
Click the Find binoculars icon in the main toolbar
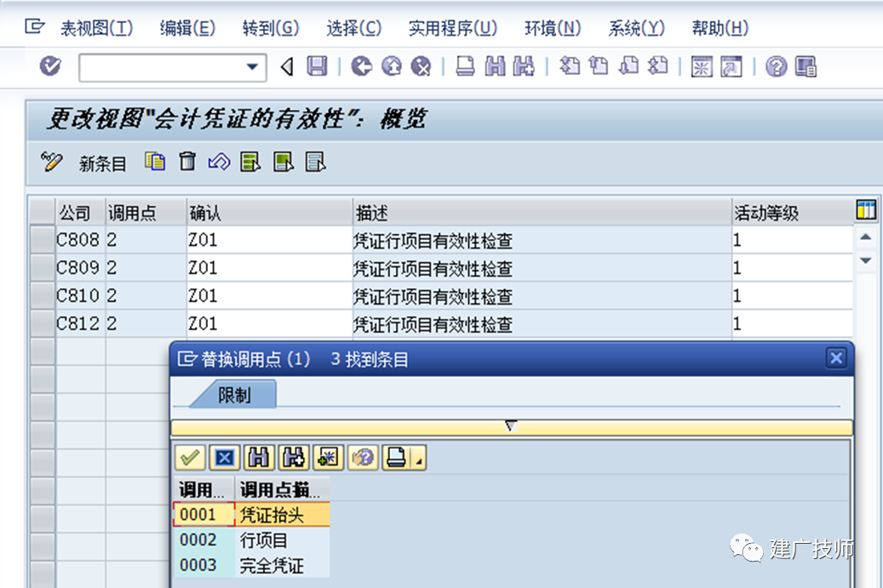tap(495, 66)
